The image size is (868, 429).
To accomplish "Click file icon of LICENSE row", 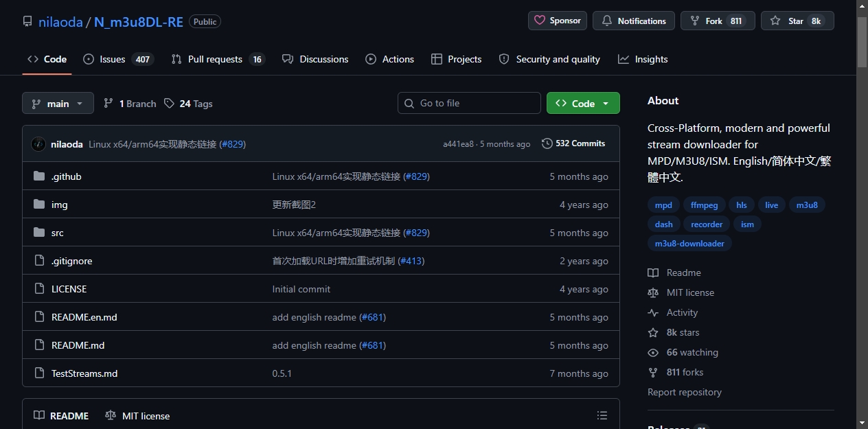I will pyautogui.click(x=39, y=289).
